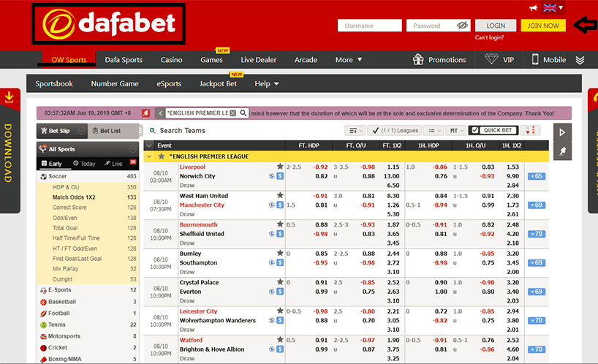
Task: Click the red up-down arrows display button
Action: pyautogui.click(x=530, y=130)
